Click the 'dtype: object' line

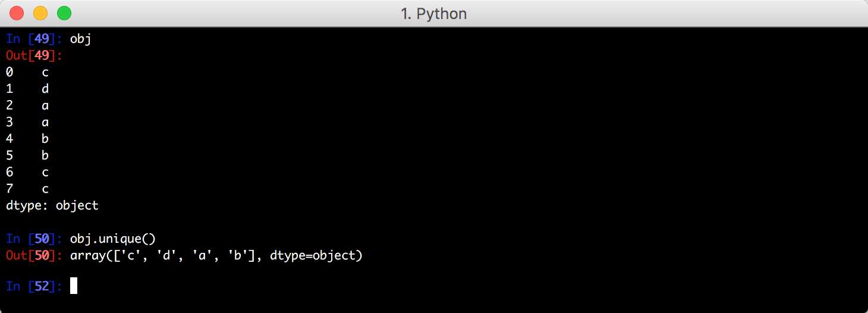point(52,206)
